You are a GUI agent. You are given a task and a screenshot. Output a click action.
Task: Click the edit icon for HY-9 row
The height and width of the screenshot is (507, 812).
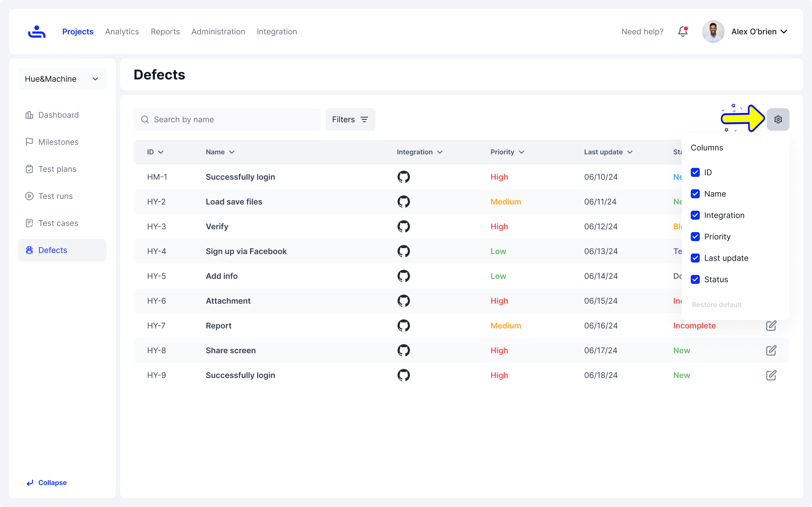[771, 375]
